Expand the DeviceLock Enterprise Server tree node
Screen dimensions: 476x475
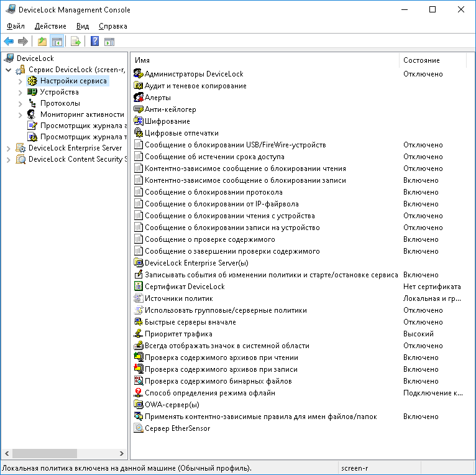pyautogui.click(x=9, y=149)
